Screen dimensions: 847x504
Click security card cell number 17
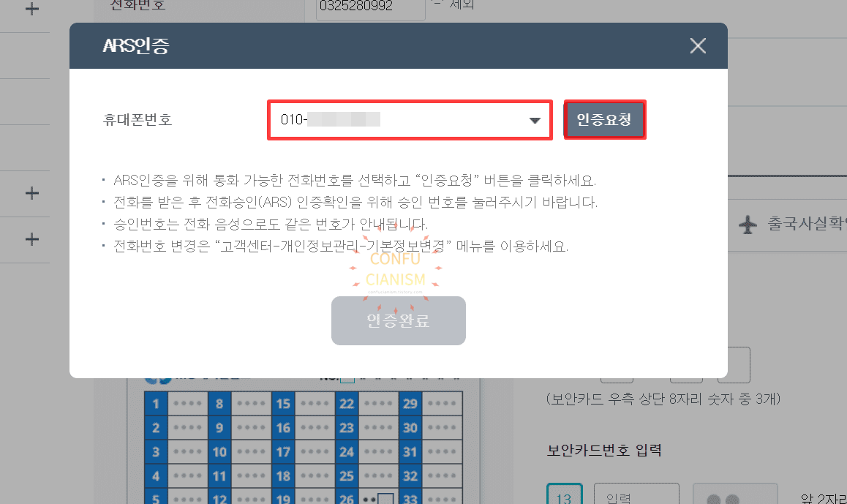(x=283, y=451)
